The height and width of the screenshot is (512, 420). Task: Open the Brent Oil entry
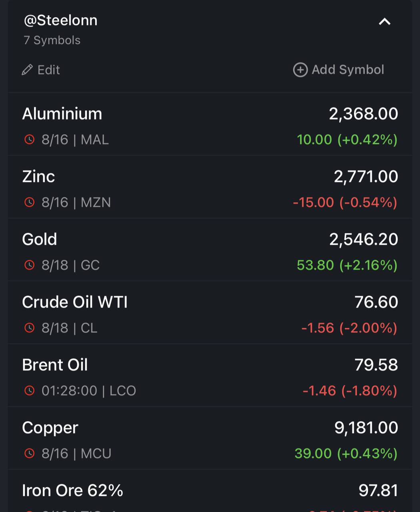click(x=210, y=375)
